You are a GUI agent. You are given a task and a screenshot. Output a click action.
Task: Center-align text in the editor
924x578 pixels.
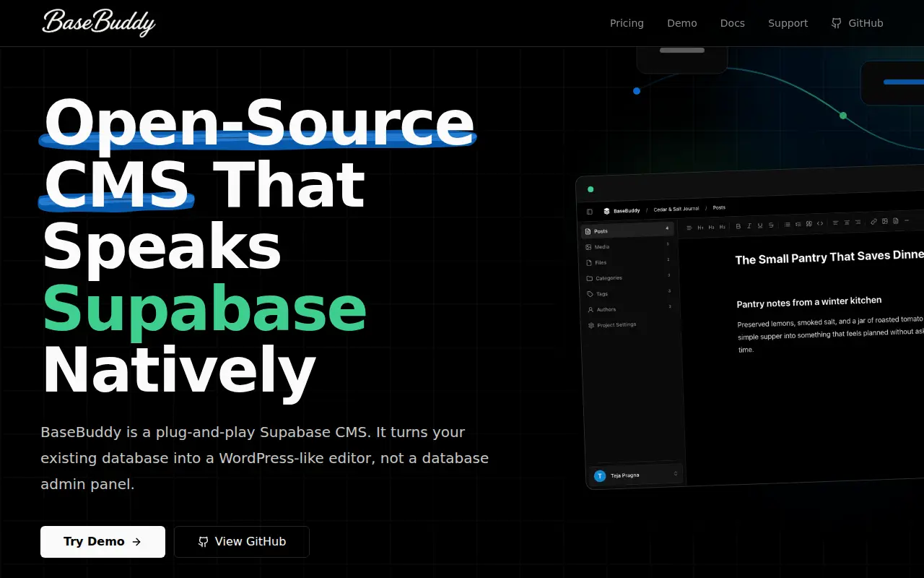pyautogui.click(x=847, y=223)
